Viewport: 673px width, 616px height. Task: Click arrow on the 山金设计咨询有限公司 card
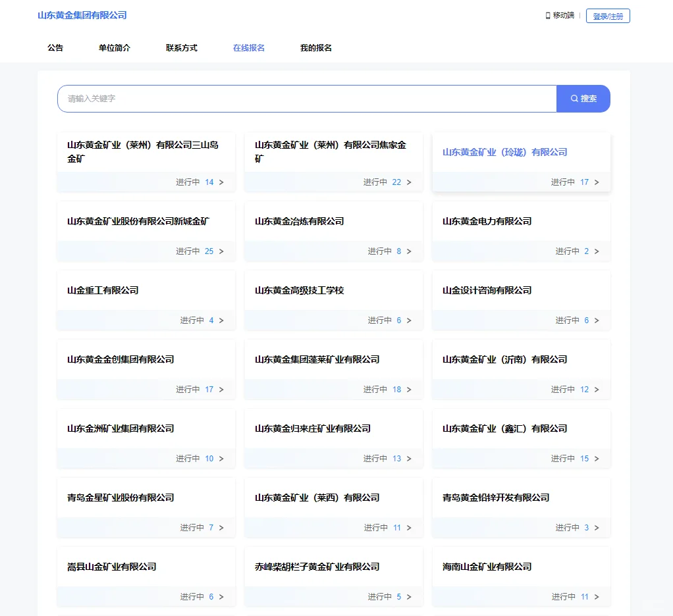coord(597,321)
